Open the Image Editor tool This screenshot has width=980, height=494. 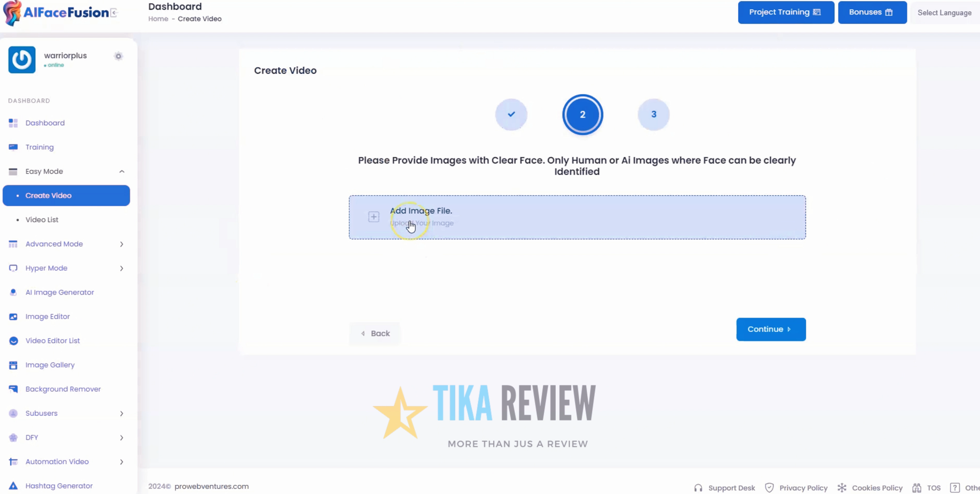tap(13, 316)
